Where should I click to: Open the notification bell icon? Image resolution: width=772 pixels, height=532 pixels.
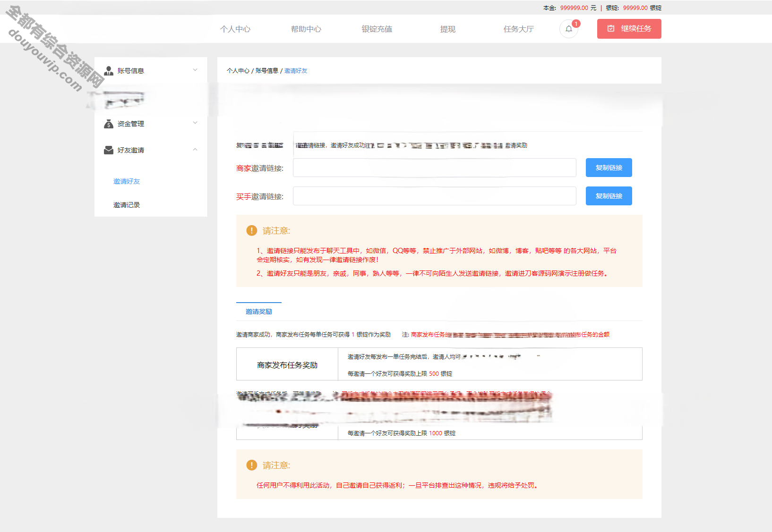coord(569,29)
